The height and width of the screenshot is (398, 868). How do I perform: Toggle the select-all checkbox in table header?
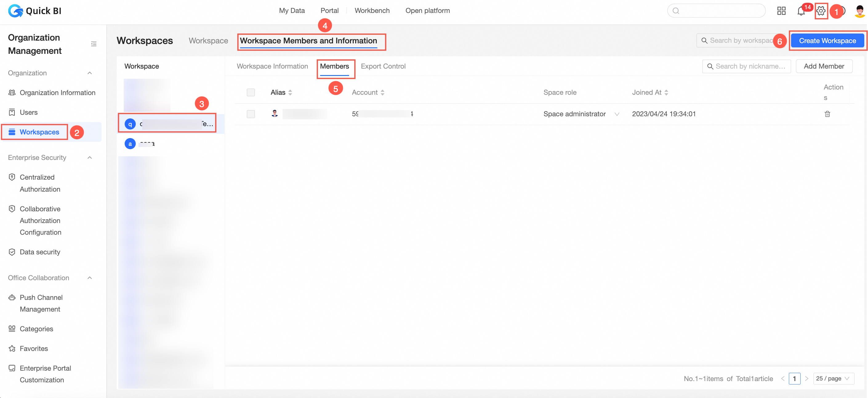[251, 93]
